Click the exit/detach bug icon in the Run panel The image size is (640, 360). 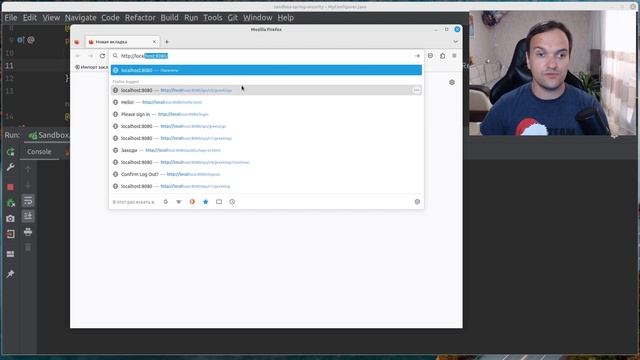(x=11, y=202)
